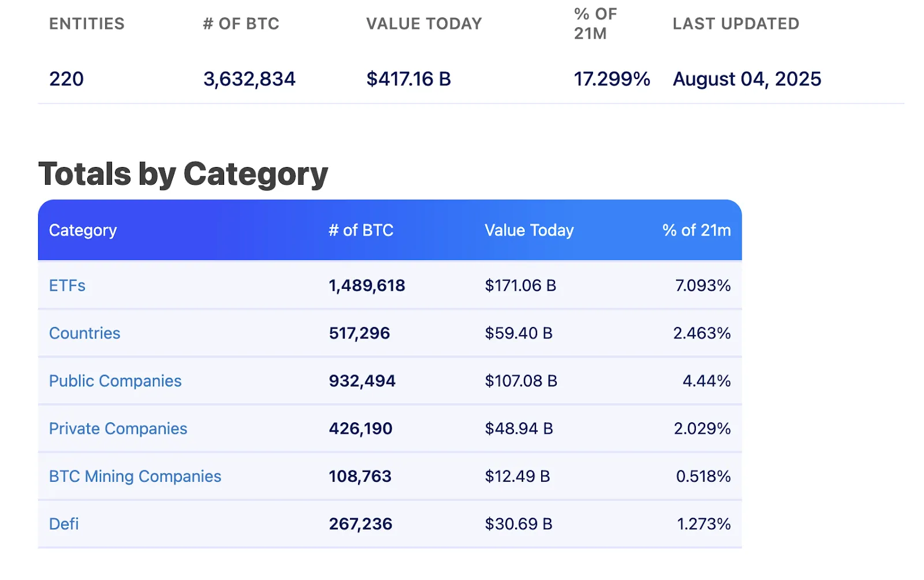Sort by the Category column header
Screen dimensions: 924x580
pyautogui.click(x=83, y=230)
